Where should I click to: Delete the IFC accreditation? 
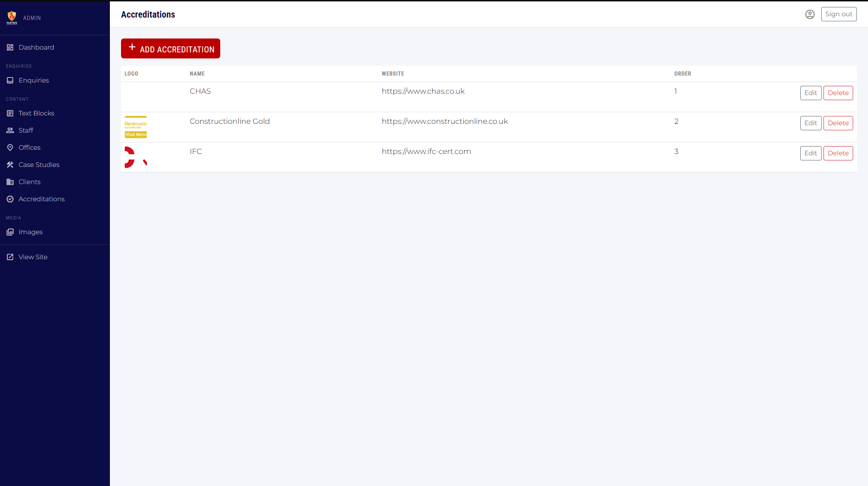coord(838,153)
